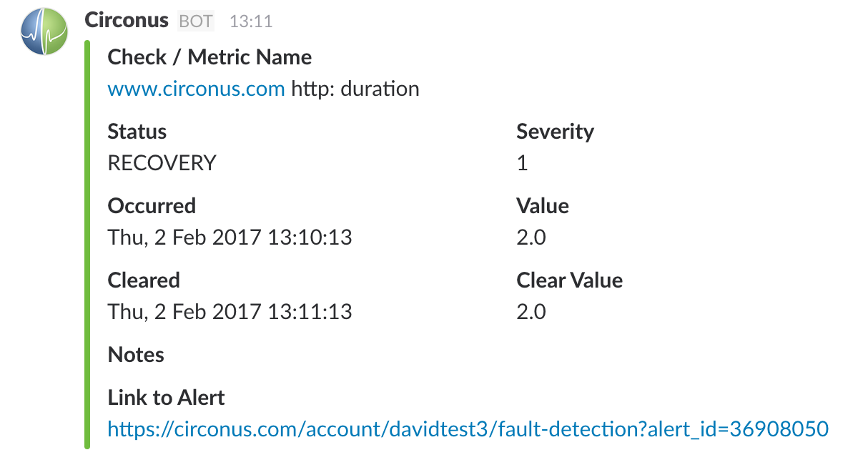Viewport: 868px width, 465px height.
Task: Click the Status field label
Action: tap(137, 132)
